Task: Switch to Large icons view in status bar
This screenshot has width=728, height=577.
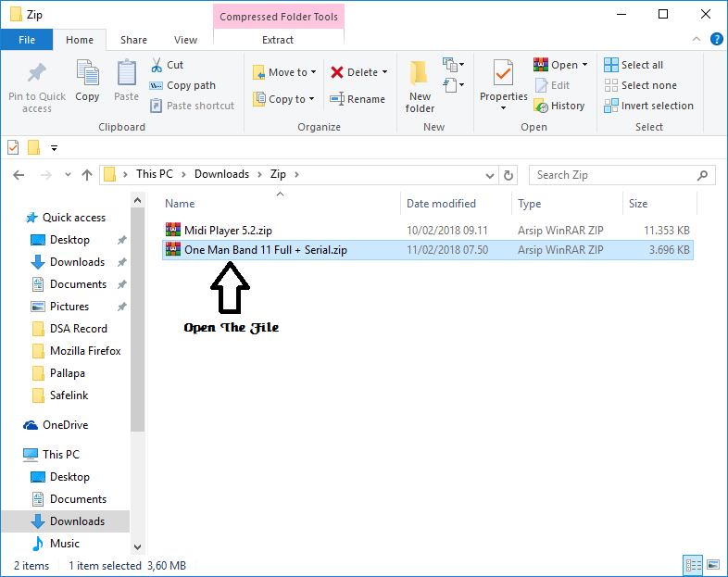Action: tap(713, 565)
